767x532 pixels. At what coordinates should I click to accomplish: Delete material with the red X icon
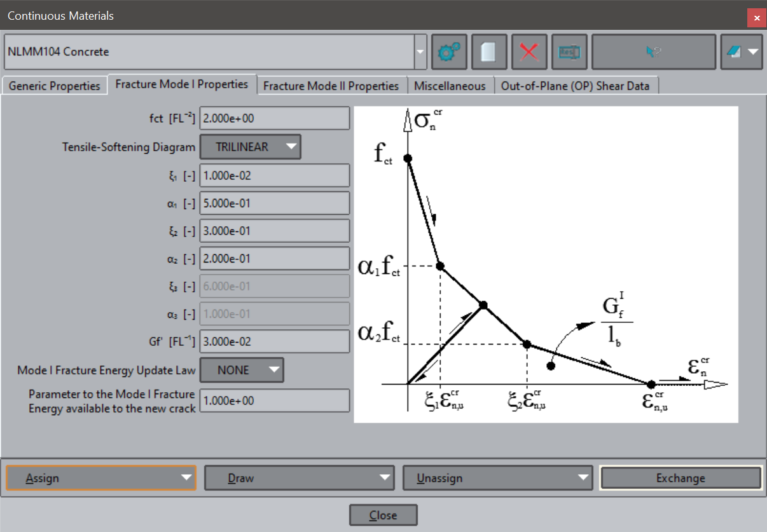[529, 52]
